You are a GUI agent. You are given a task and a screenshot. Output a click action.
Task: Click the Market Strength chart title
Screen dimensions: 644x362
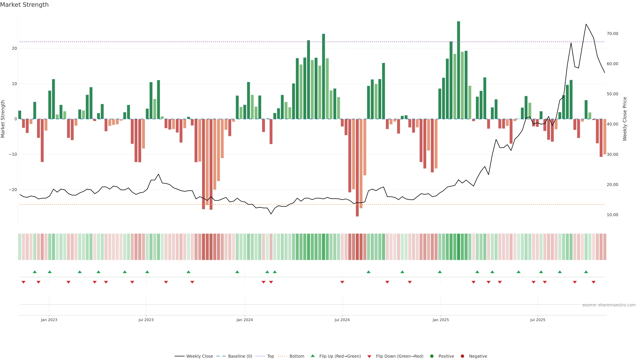pyautogui.click(x=24, y=5)
